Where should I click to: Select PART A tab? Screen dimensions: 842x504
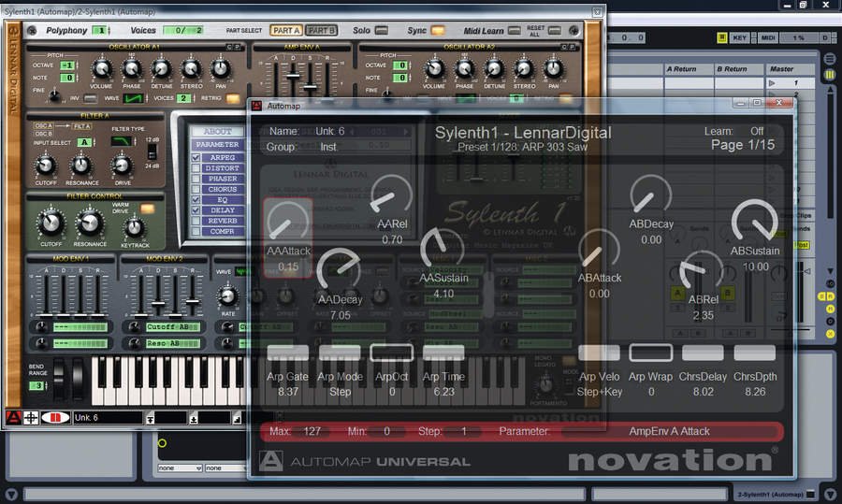[285, 31]
